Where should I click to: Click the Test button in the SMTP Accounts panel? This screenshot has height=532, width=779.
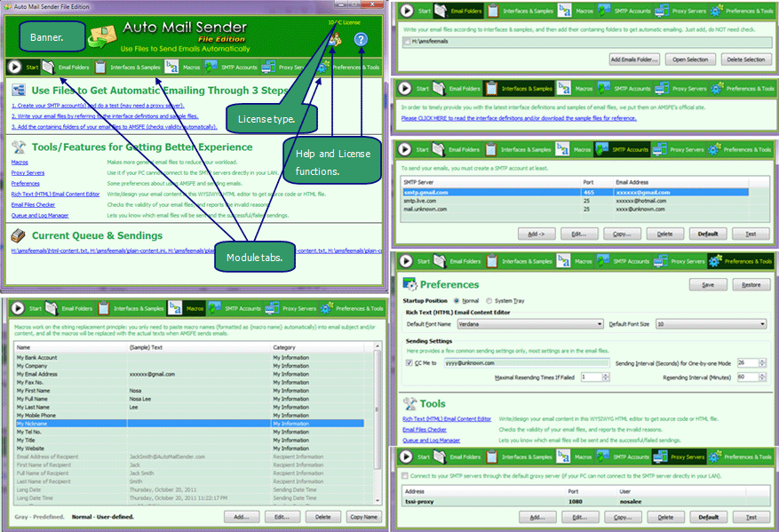(x=751, y=234)
